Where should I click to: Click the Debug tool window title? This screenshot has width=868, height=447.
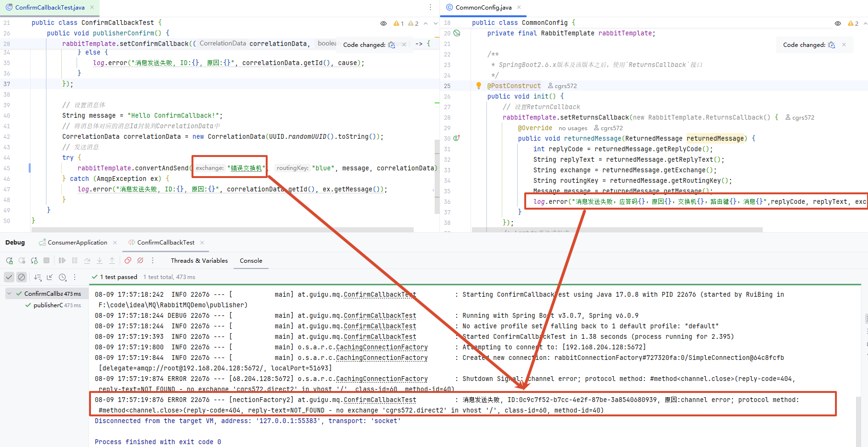(x=15, y=243)
